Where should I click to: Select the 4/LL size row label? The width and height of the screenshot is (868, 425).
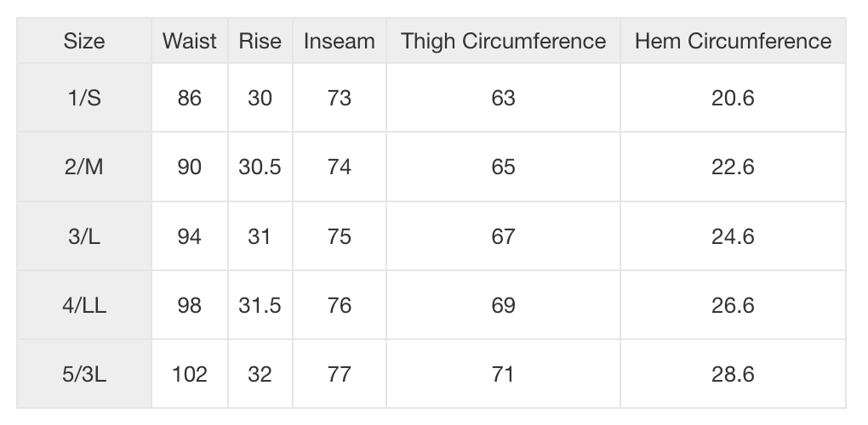pyautogui.click(x=84, y=305)
